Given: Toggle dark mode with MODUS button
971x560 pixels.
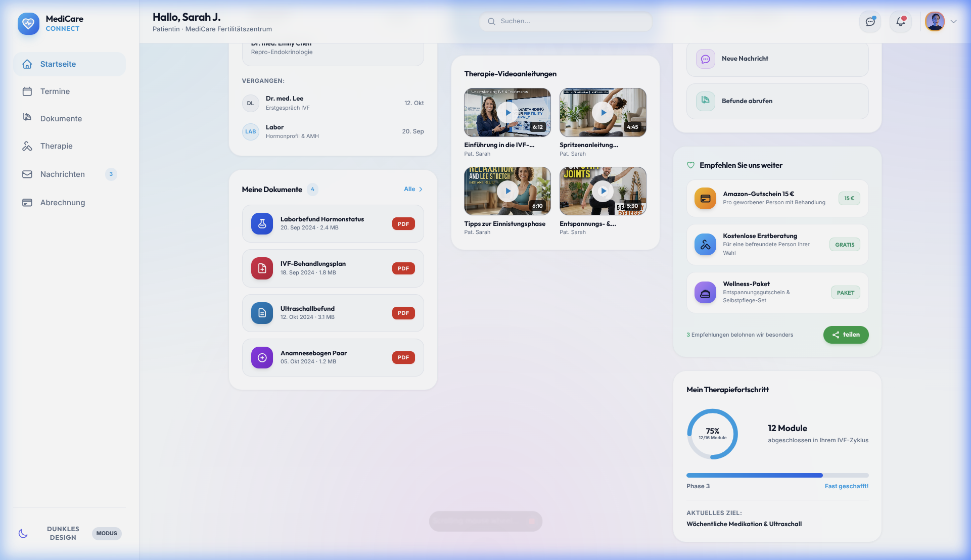Looking at the screenshot, I should (x=107, y=533).
